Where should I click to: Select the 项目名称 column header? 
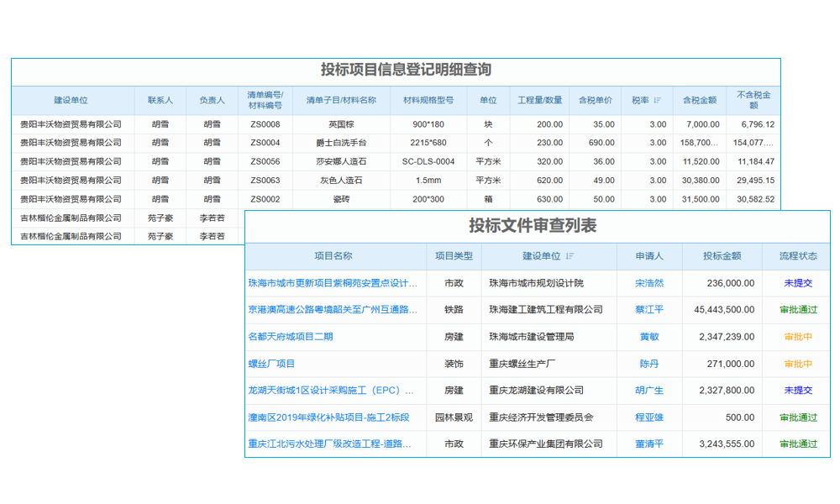click(331, 256)
